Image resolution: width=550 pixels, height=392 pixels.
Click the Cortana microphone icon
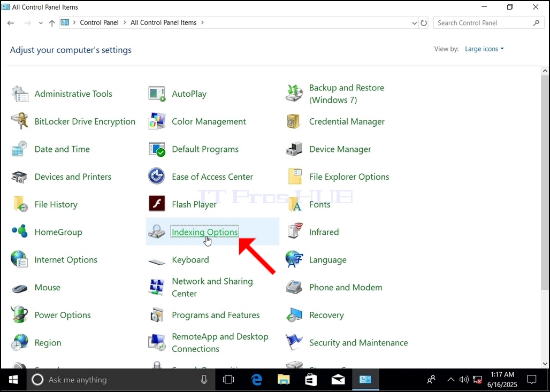[204, 379]
